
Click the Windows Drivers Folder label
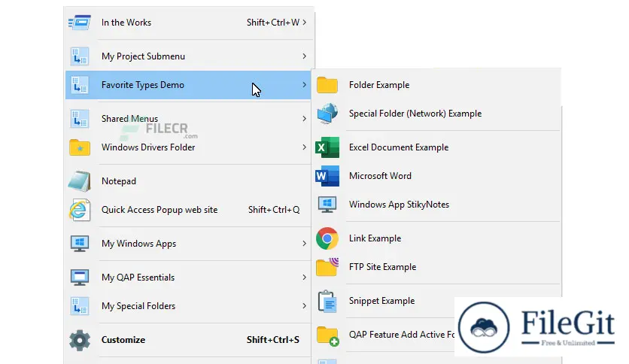click(148, 147)
